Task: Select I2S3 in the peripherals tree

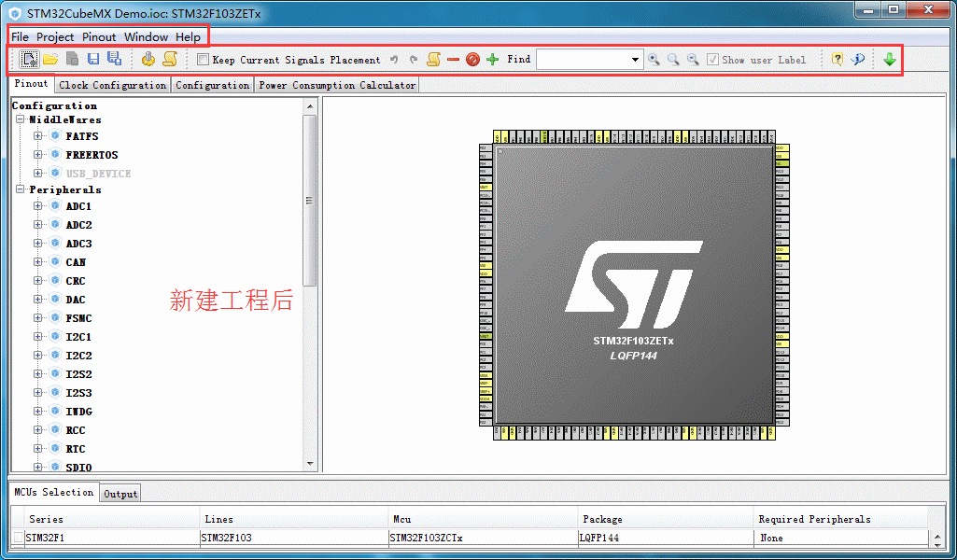Action: point(78,393)
